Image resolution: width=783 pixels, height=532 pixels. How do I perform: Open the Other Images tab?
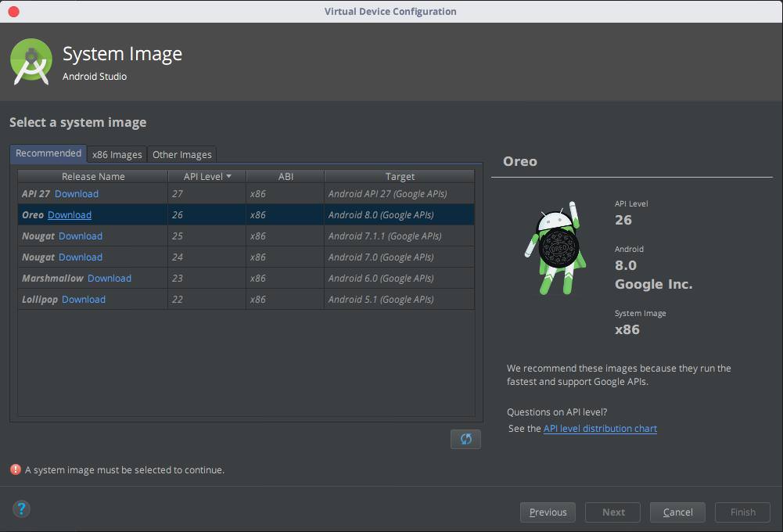[x=181, y=154]
